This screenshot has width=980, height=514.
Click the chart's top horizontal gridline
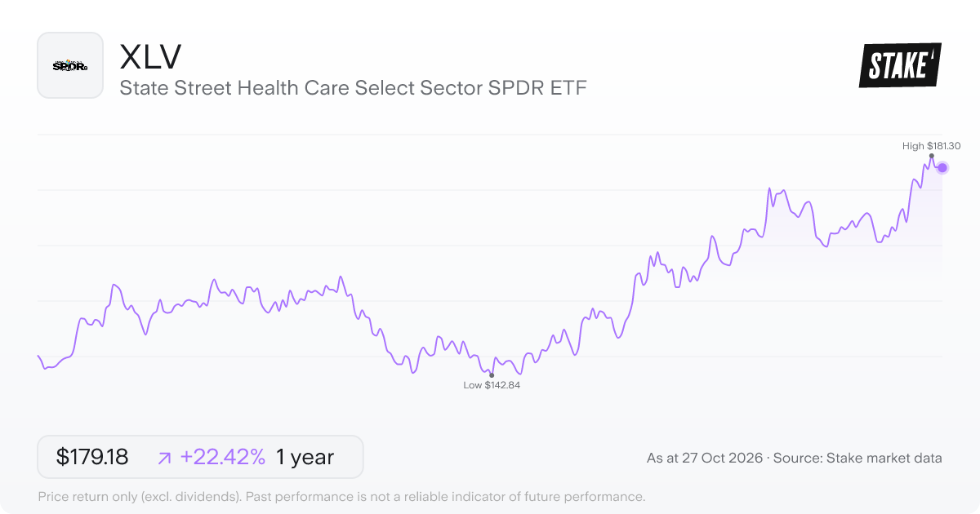[490, 135]
